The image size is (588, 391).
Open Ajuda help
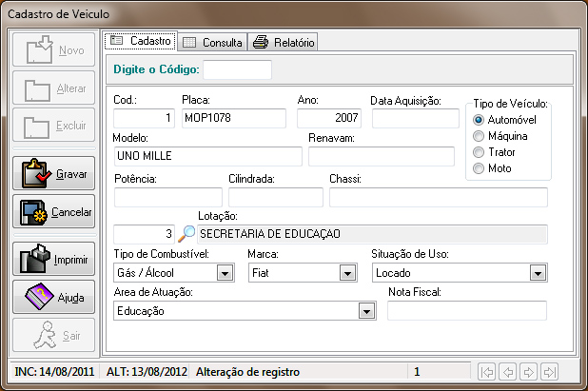53,298
